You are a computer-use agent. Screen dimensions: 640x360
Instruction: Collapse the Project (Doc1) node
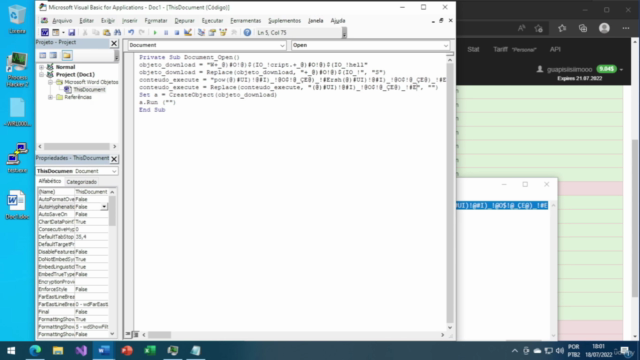[41, 75]
